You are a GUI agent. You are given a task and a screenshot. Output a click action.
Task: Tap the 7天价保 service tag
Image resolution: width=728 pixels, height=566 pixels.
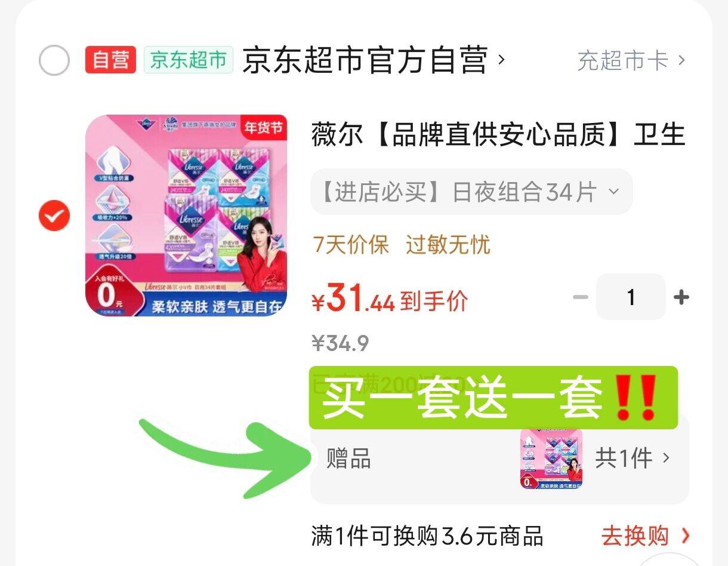click(351, 244)
